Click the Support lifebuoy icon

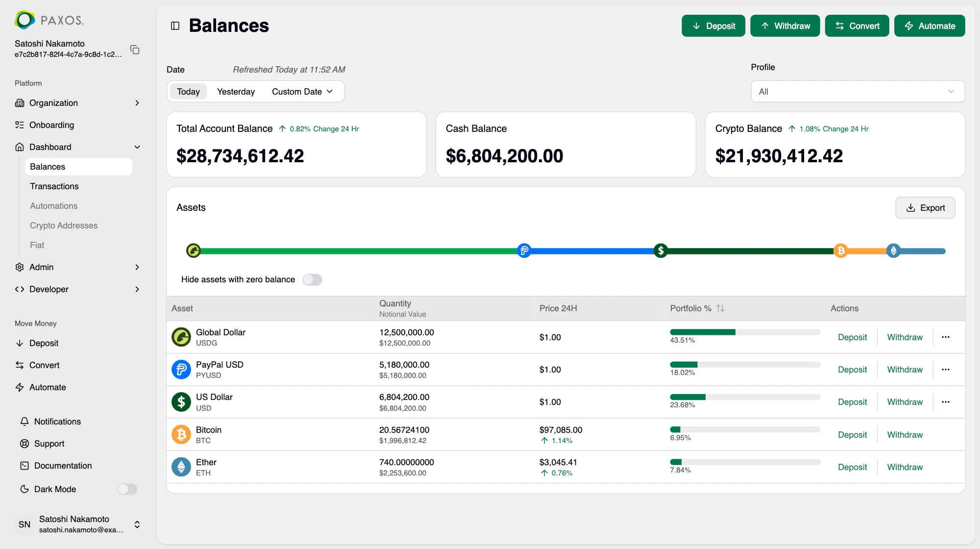click(x=24, y=444)
